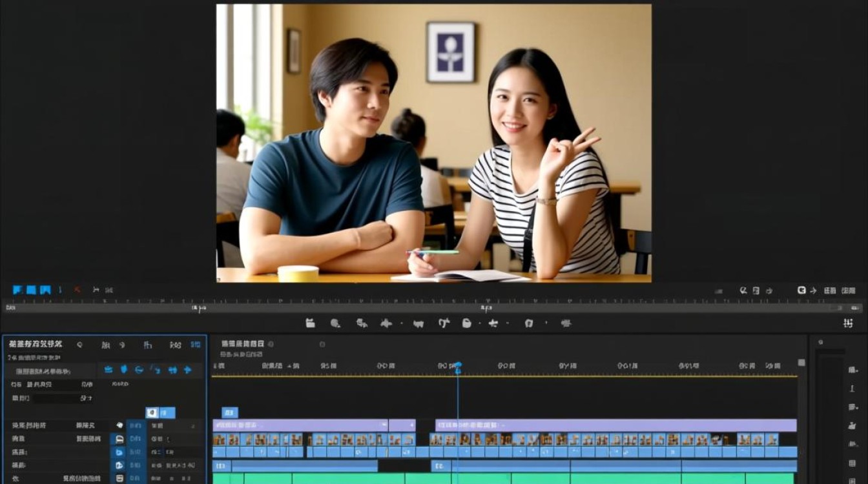
Task: Select the first purple clip on the timeline
Action: click(x=300, y=425)
